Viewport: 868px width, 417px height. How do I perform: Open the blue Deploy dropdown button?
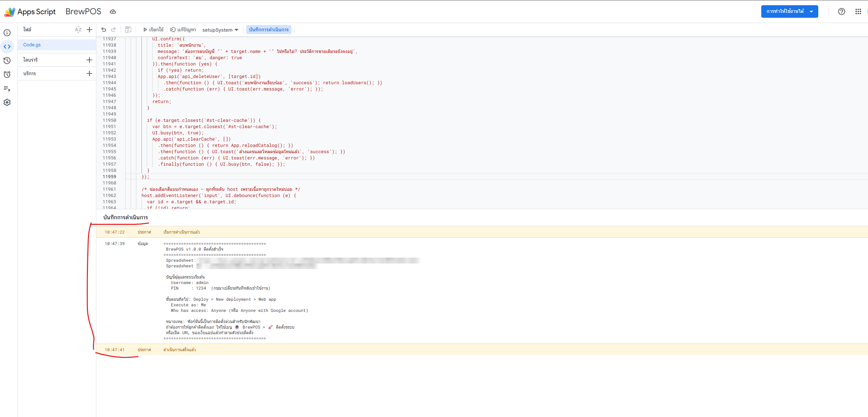tap(789, 11)
